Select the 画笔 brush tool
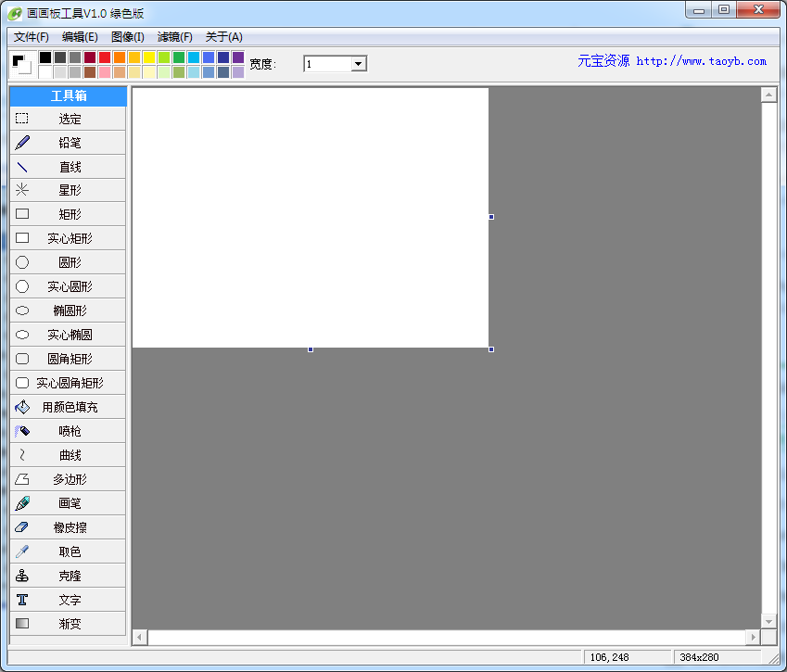Image resolution: width=787 pixels, height=672 pixels. pos(68,503)
